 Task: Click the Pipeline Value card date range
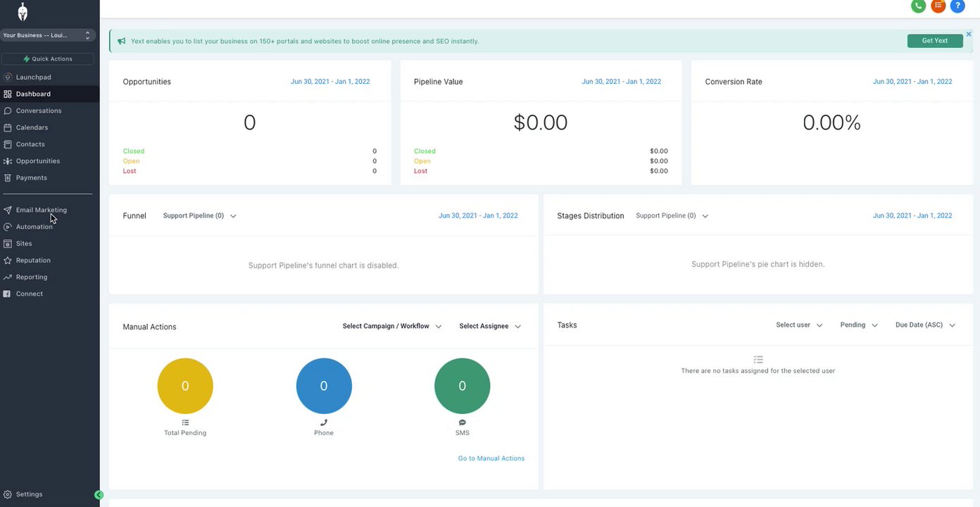pyautogui.click(x=622, y=82)
